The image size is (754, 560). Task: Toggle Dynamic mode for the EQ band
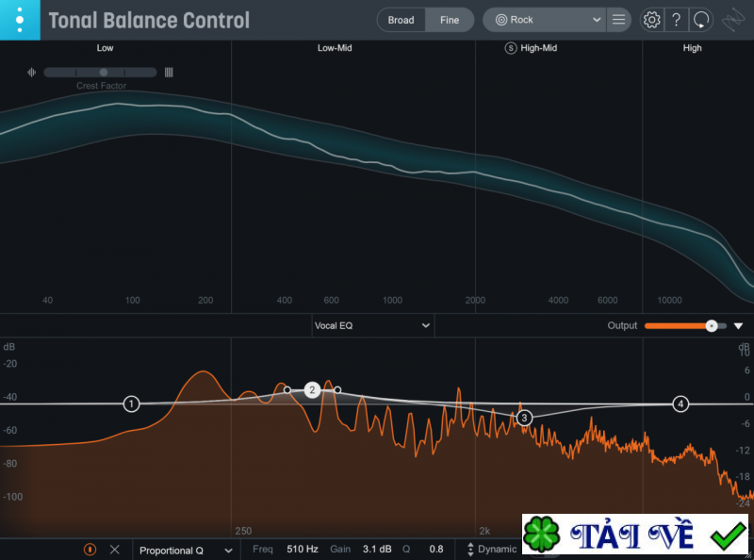491,550
